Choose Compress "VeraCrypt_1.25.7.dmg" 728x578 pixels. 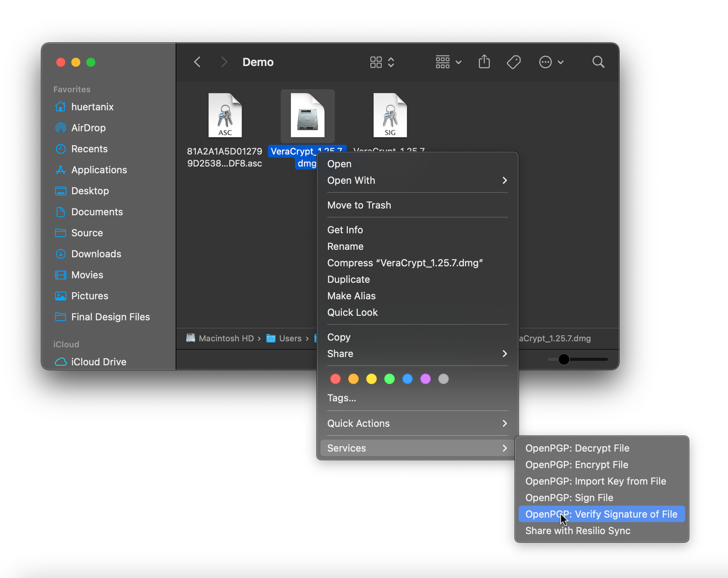[x=417, y=263]
